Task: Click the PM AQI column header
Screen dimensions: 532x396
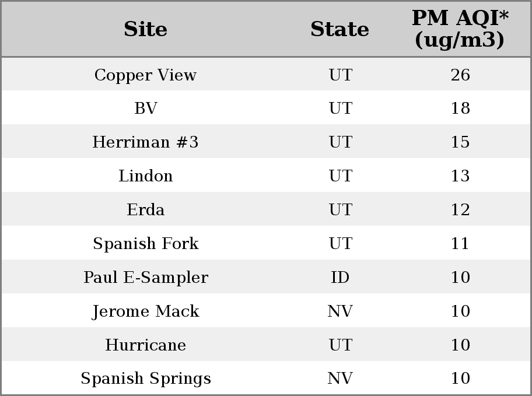Action: click(x=460, y=29)
